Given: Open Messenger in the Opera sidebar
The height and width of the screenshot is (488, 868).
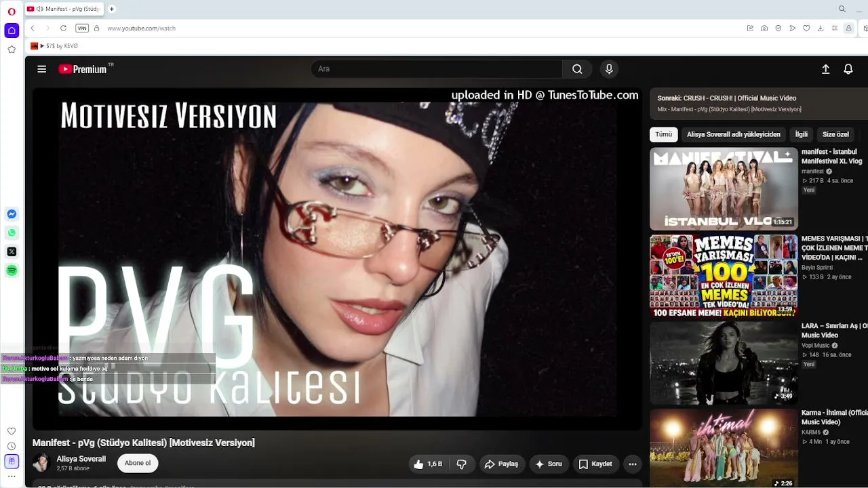Looking at the screenshot, I should [12, 214].
